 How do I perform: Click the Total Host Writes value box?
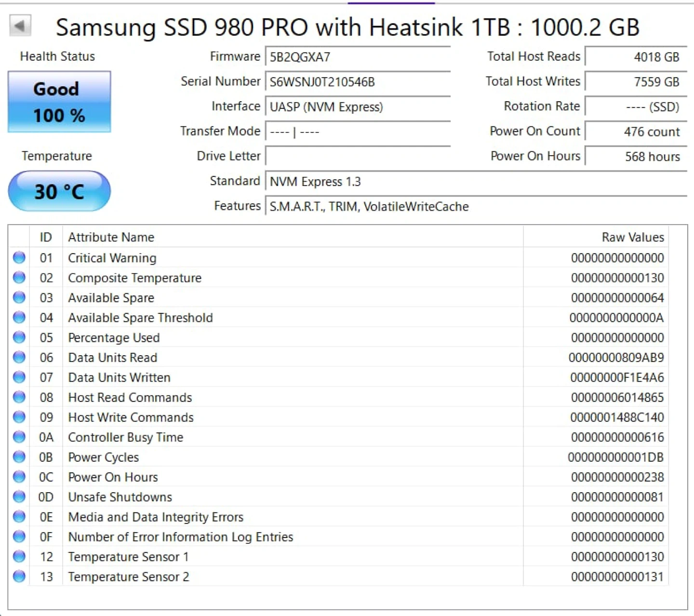[635, 82]
